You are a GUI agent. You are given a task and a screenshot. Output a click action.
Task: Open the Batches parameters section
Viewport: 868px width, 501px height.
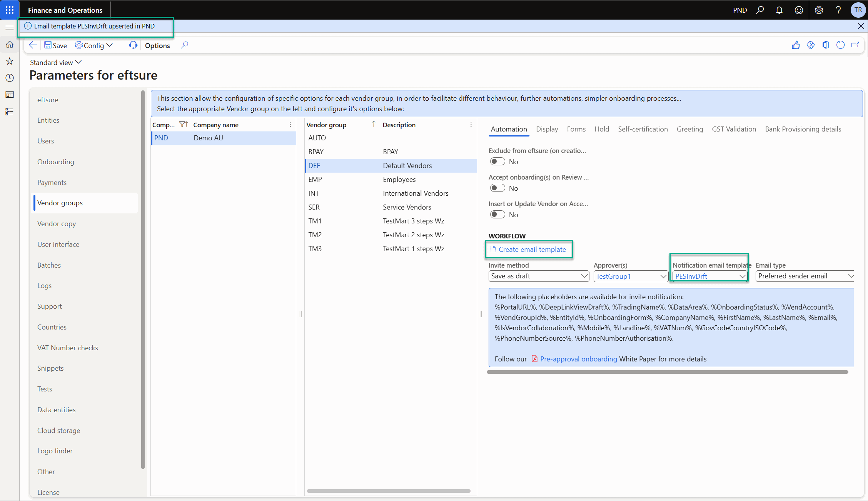click(x=49, y=265)
